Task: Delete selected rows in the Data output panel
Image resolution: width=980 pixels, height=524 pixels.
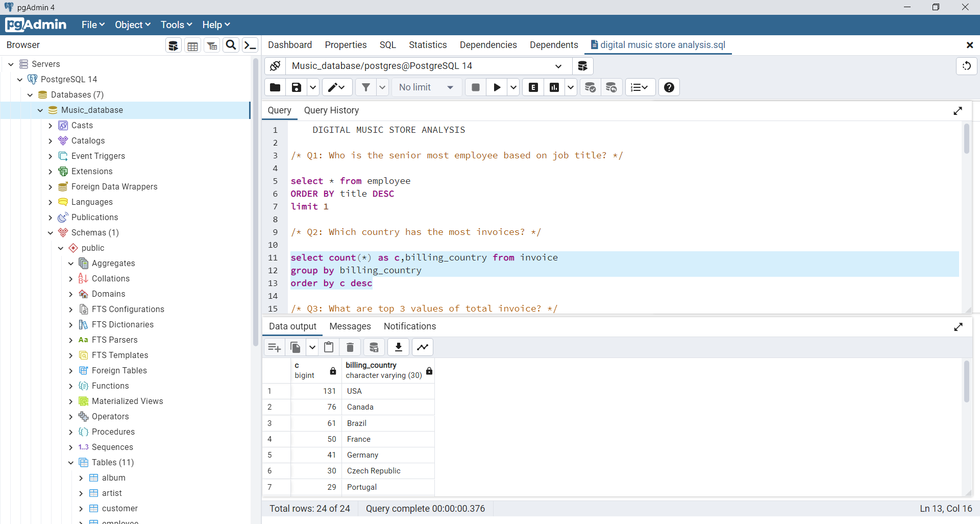Action: [x=350, y=347]
